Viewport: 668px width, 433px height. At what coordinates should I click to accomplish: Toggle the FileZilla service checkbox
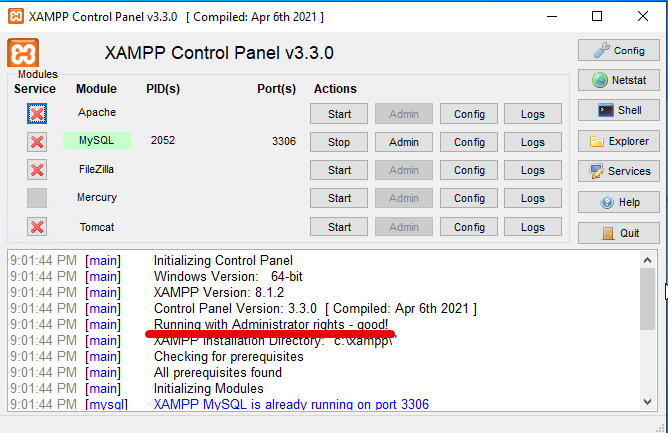pos(37,170)
